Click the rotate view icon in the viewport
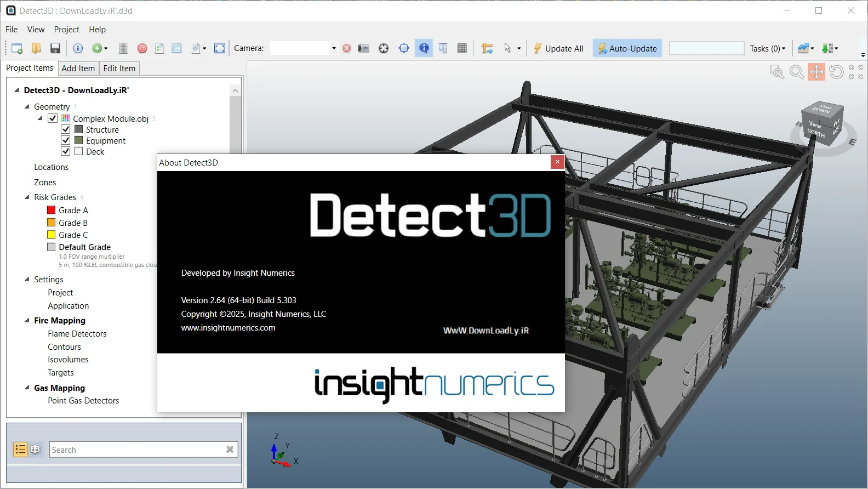Image resolution: width=868 pixels, height=489 pixels. [836, 72]
